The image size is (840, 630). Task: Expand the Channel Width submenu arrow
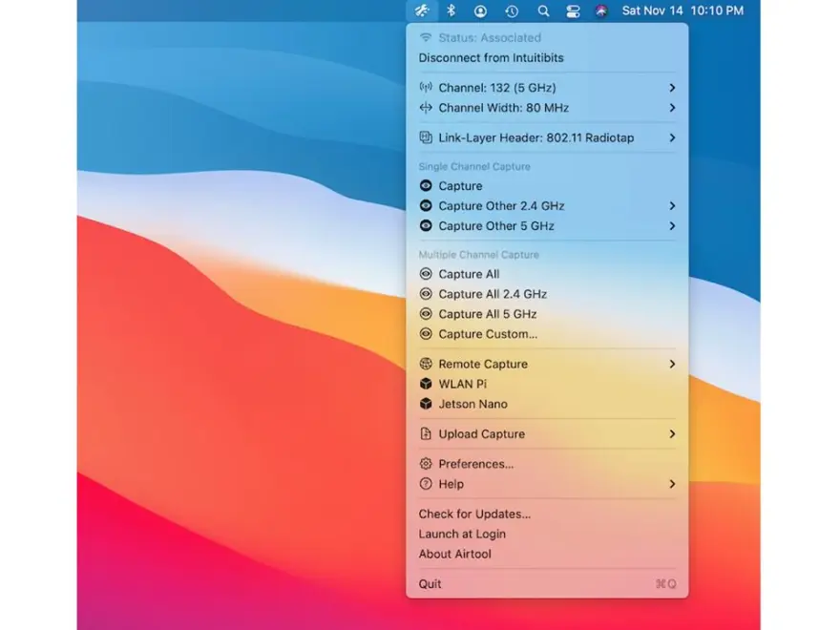672,108
